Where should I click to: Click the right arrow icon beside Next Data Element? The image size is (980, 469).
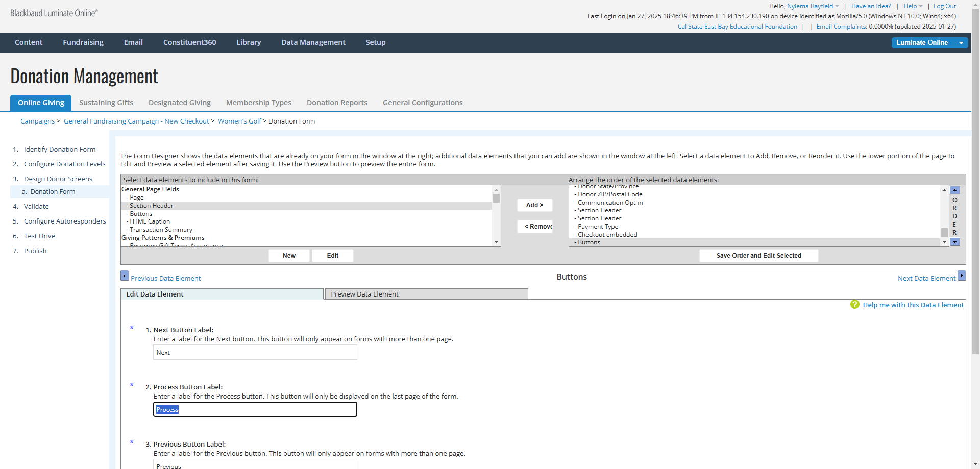tap(962, 276)
